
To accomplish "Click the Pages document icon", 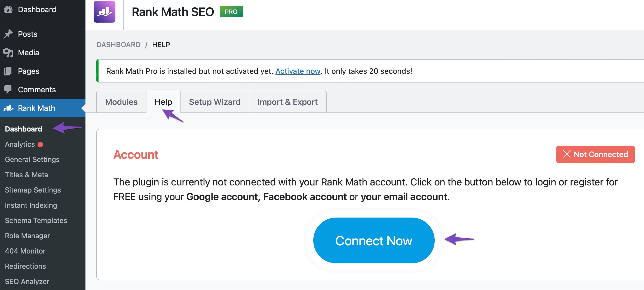I will (x=8, y=71).
